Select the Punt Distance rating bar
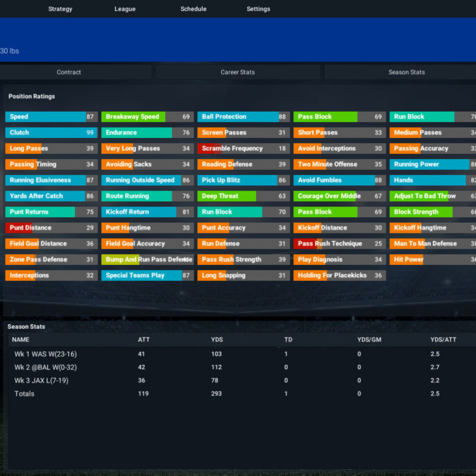The width and height of the screenshot is (476, 476). click(51, 228)
